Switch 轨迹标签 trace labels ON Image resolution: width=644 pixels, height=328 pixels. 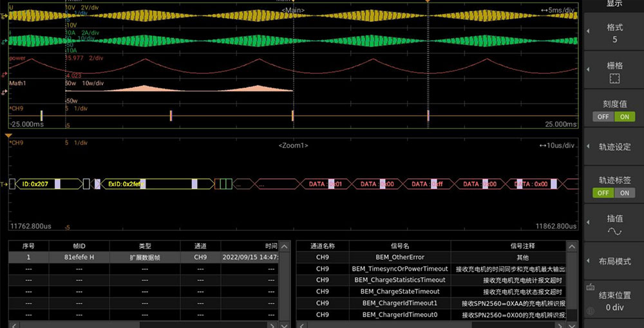click(624, 193)
